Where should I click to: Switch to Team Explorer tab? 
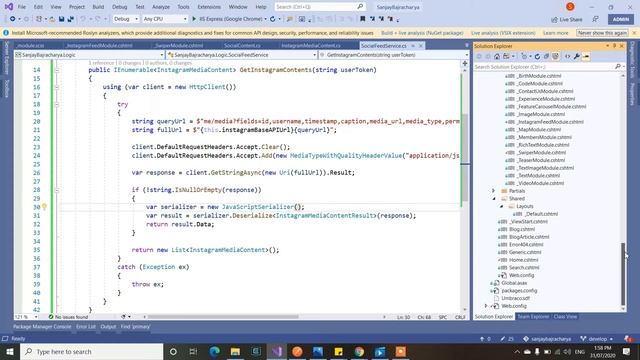click(533, 316)
